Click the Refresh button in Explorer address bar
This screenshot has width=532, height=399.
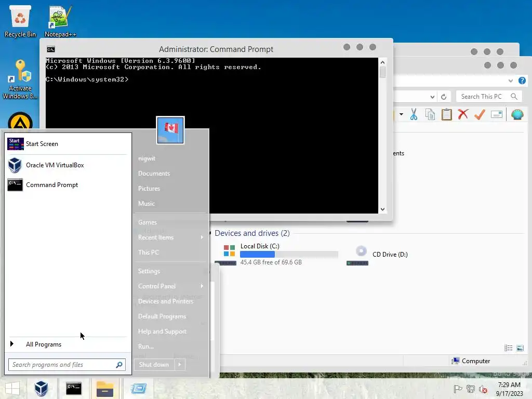(444, 97)
